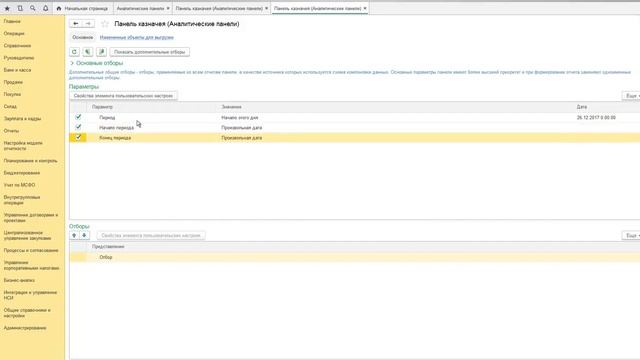Open the 'Бюджетирование' sidebar section
Viewport: 640px width, 360px height.
tap(22, 173)
